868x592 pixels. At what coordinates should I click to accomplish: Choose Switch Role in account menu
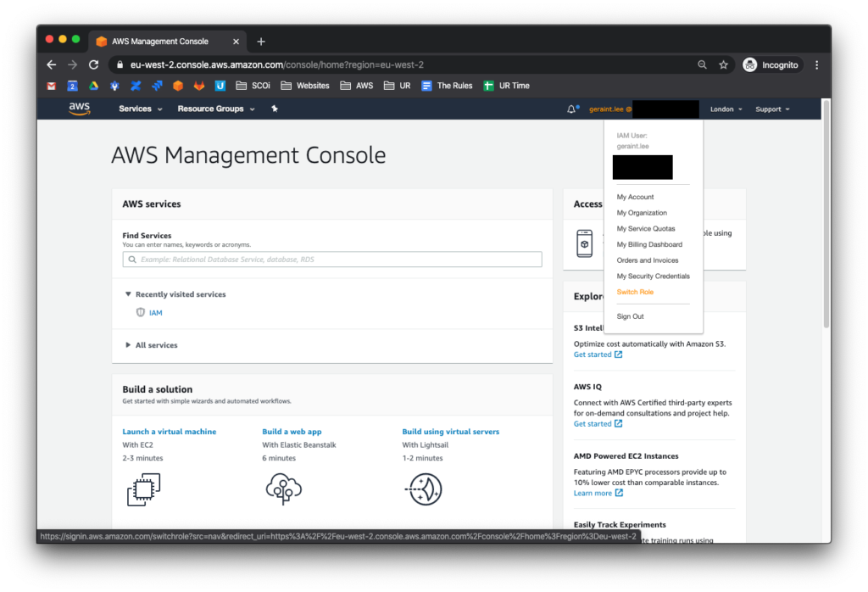[635, 292]
